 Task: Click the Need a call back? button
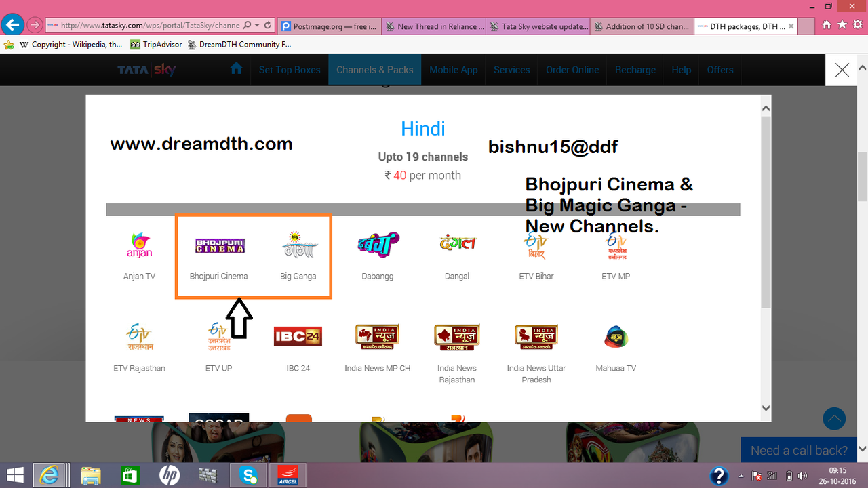tap(799, 450)
